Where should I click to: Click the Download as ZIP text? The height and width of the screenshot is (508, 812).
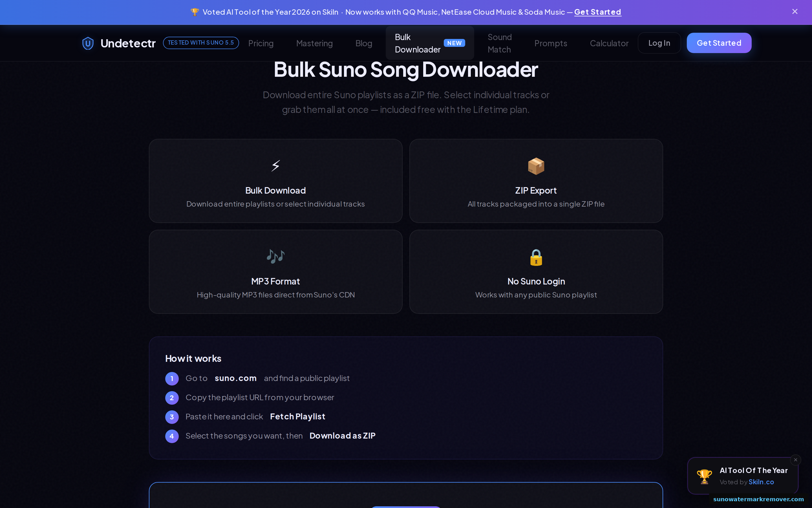point(342,436)
